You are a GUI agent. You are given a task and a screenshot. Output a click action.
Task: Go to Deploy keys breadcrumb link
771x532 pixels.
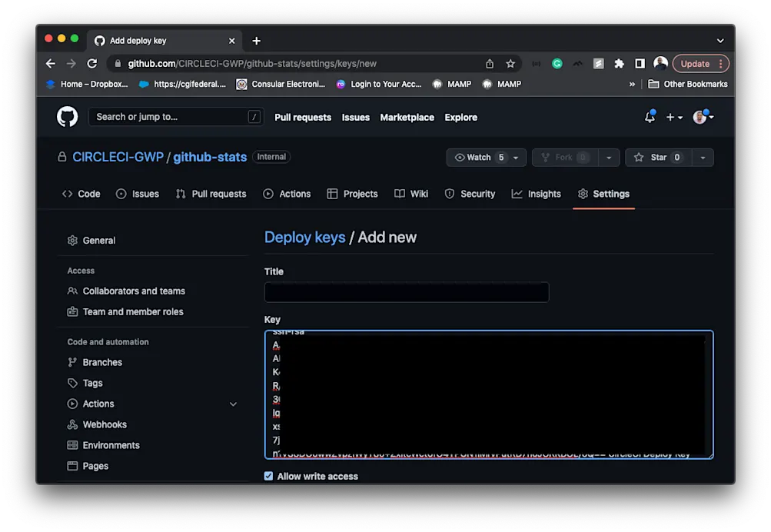click(x=305, y=237)
